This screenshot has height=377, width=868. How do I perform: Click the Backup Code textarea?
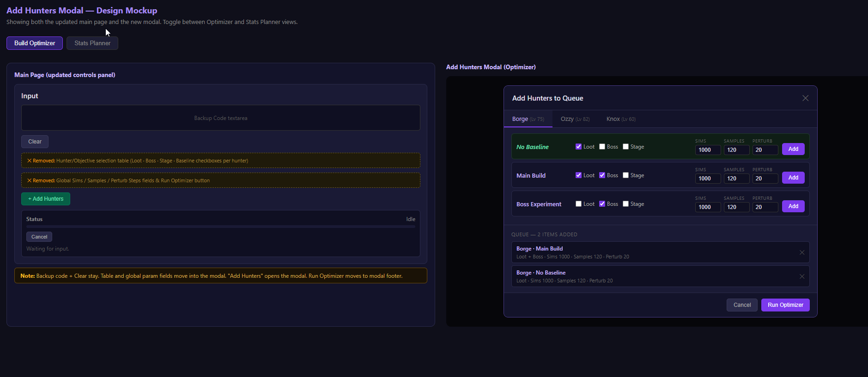click(220, 118)
